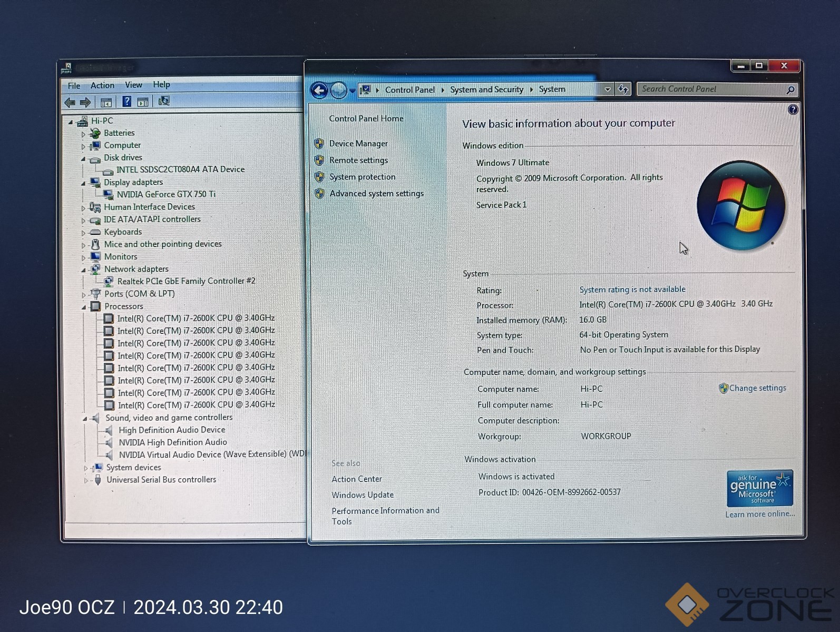This screenshot has width=840, height=632.
Task: Expand the Batteries node
Action: point(83,134)
